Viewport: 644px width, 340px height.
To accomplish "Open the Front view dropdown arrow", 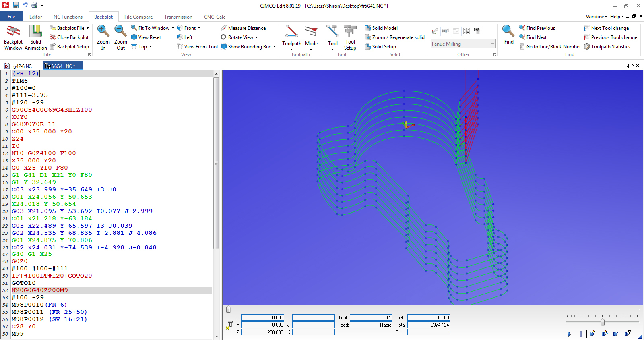I will click(x=199, y=28).
